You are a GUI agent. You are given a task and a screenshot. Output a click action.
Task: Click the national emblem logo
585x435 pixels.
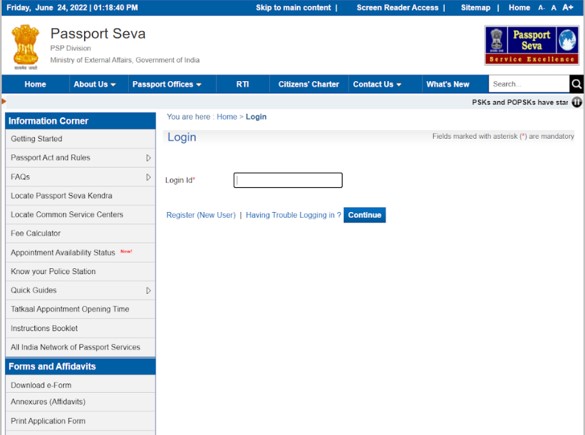point(25,47)
